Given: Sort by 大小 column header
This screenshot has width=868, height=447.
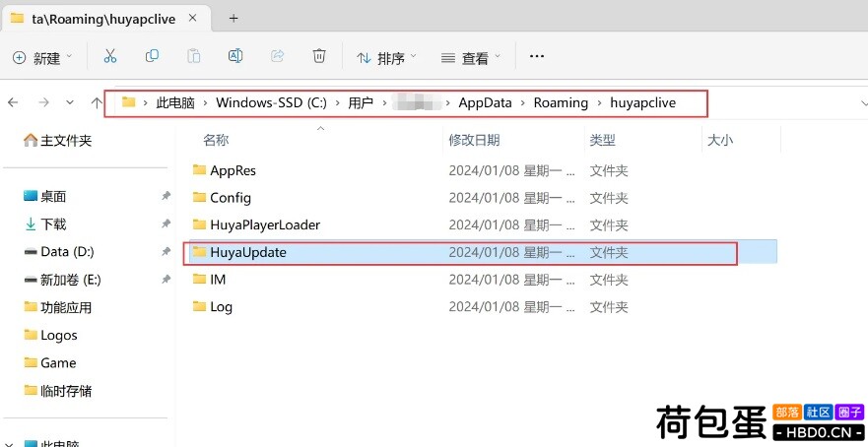Looking at the screenshot, I should (x=720, y=140).
